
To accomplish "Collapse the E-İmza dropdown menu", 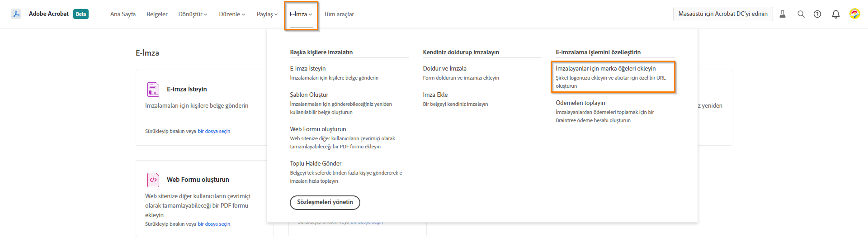I will [301, 14].
